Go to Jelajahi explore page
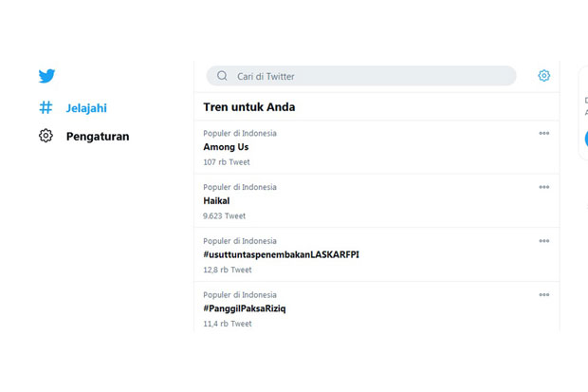Viewport: 588px width, 392px height. click(x=86, y=108)
